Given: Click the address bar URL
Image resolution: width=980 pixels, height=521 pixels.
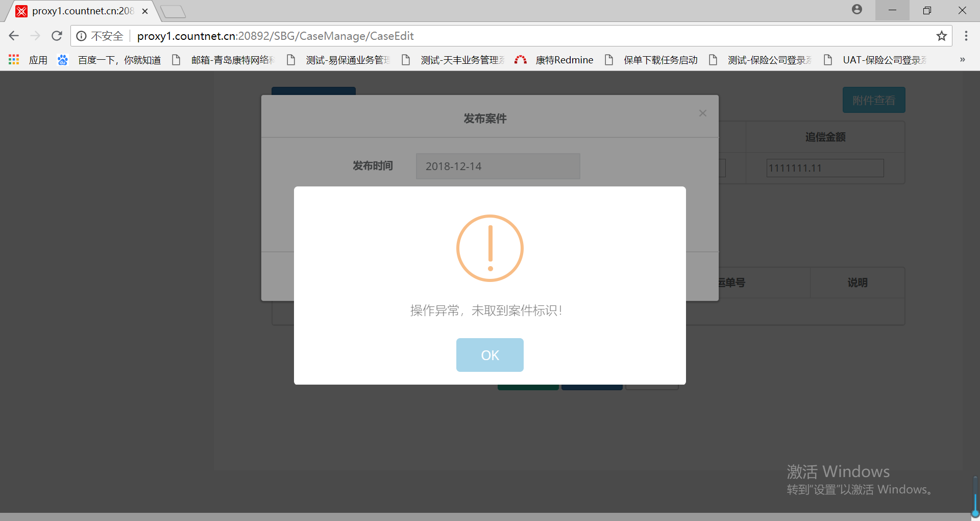Looking at the screenshot, I should click(276, 36).
